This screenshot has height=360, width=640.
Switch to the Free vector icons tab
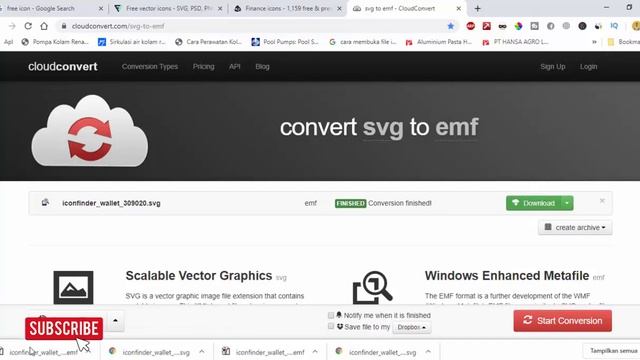tap(169, 8)
